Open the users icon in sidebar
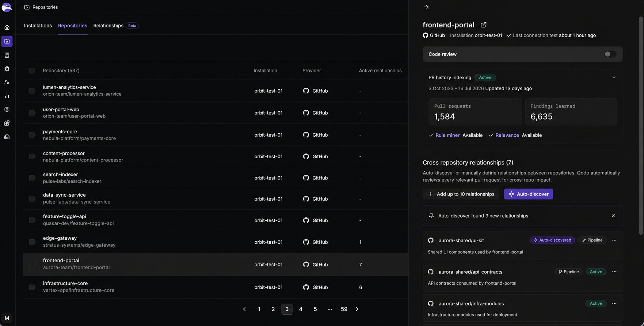The image size is (644, 326). coord(7,82)
